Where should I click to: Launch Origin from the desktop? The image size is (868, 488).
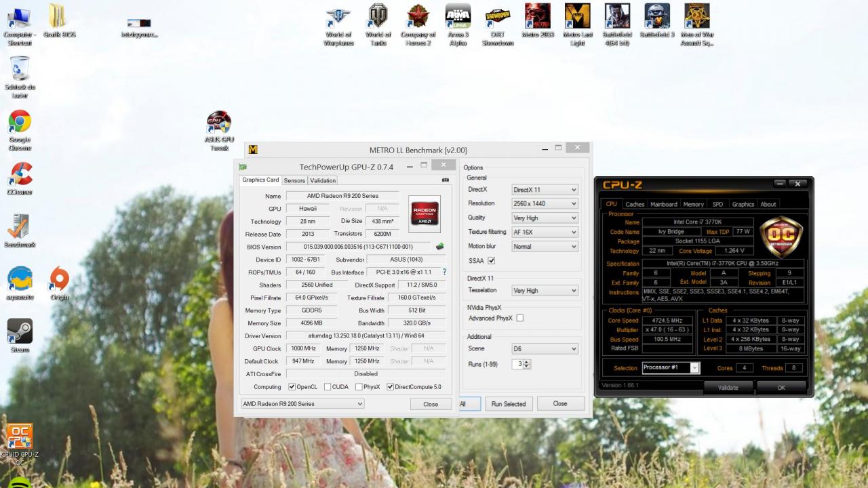coord(59,283)
